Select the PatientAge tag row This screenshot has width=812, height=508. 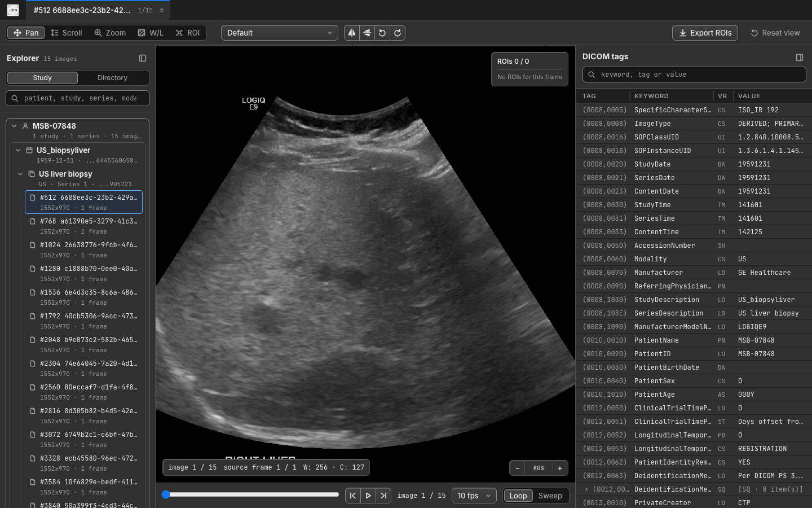click(694, 395)
